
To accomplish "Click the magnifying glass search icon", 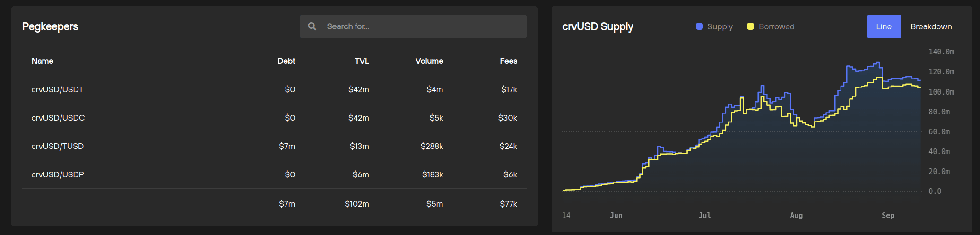I will (312, 26).
